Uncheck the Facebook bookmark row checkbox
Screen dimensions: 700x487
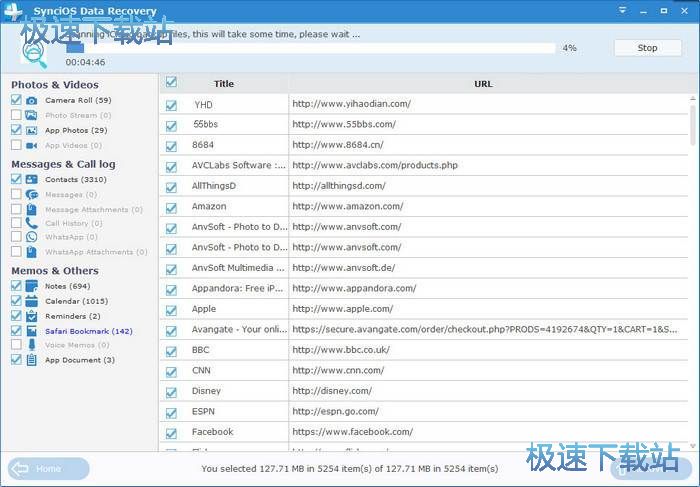[x=171, y=433]
